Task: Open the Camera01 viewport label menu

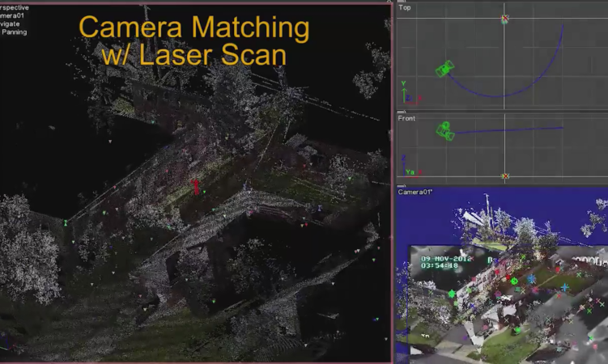Action: point(414,193)
